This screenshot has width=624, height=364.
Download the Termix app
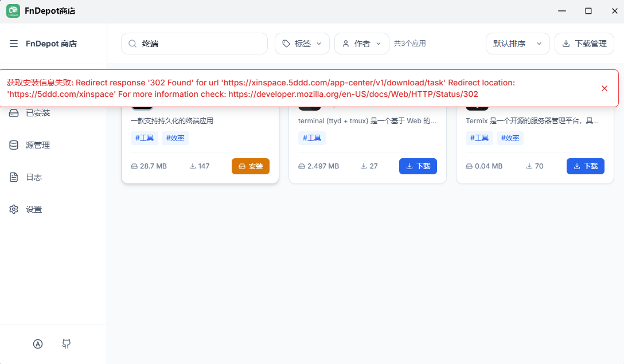586,166
